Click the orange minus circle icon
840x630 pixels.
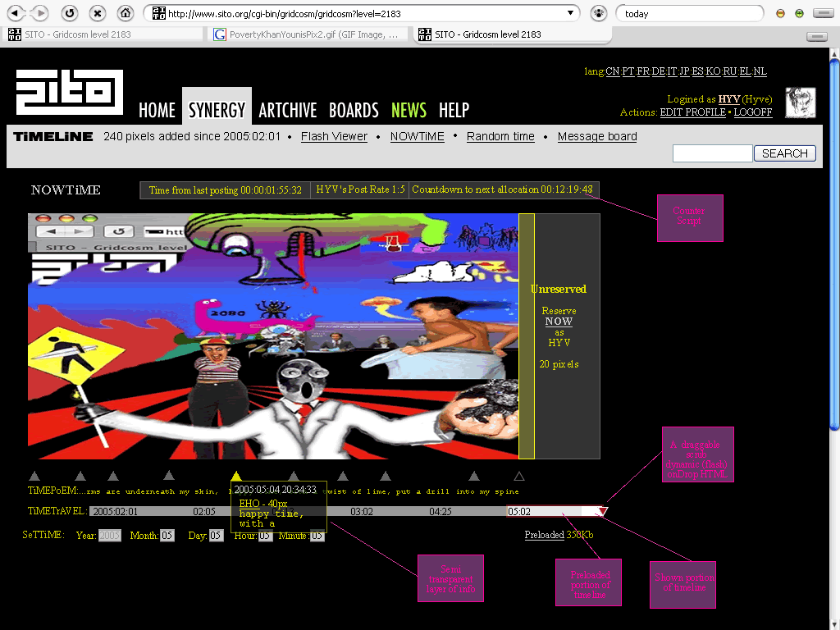tap(780, 13)
